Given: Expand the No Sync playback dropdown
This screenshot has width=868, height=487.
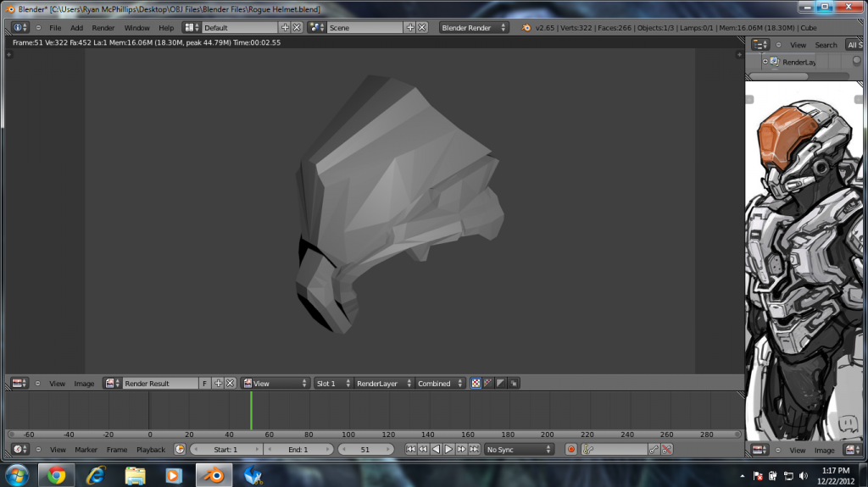Looking at the screenshot, I should [519, 449].
